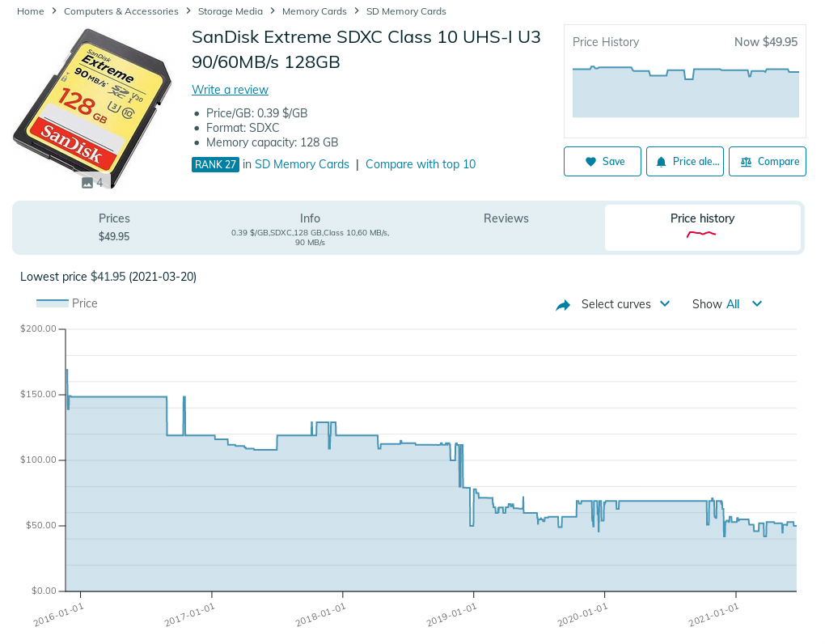
Task: Click the $0.00 y-axis label
Action: coord(44,591)
